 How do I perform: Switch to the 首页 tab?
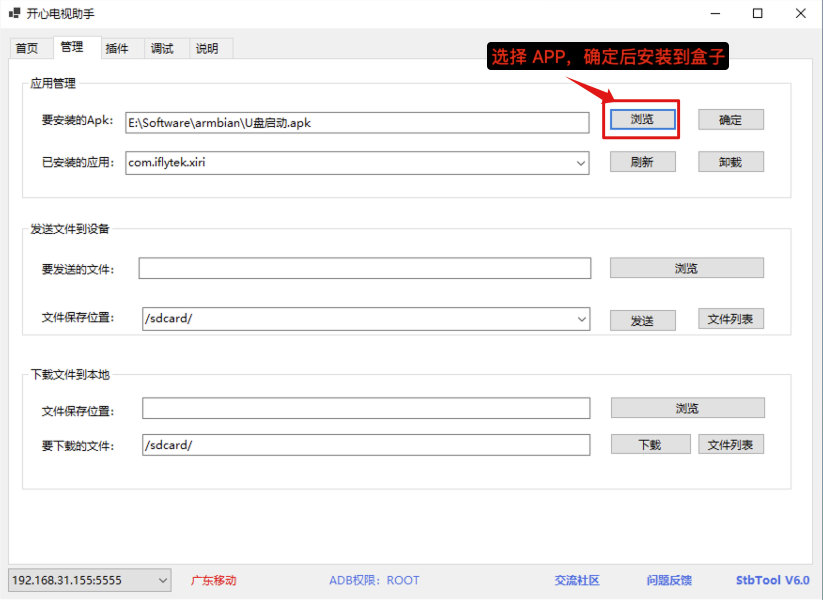pyautogui.click(x=27, y=48)
